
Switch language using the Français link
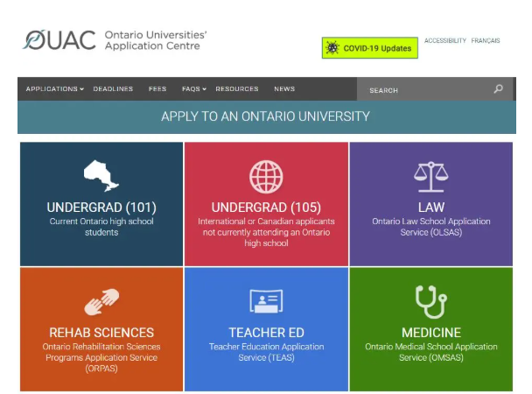tap(486, 41)
